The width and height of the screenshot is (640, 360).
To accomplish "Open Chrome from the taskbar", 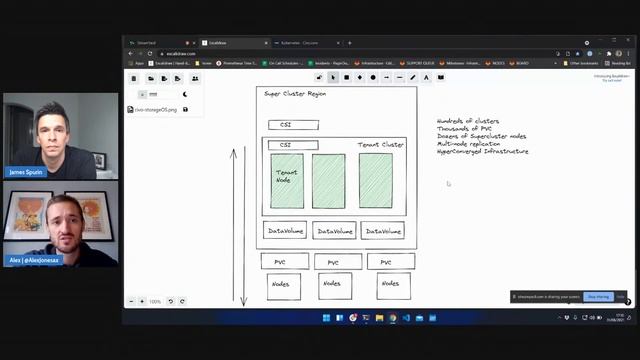I will pos(393,318).
